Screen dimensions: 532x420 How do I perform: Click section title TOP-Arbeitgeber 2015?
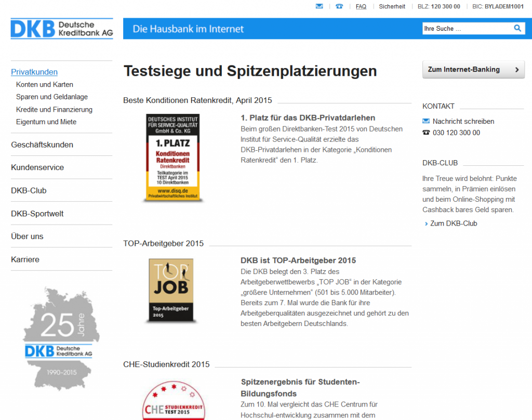click(x=163, y=243)
